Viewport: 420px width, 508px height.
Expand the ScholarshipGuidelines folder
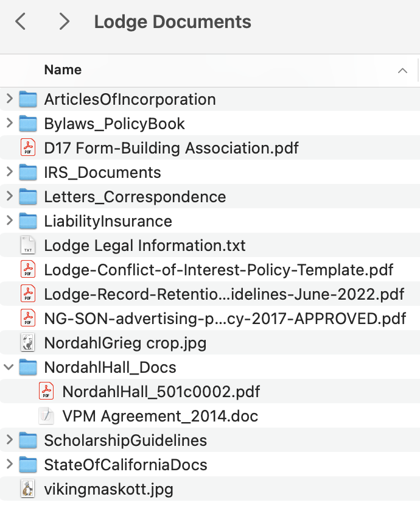click(x=10, y=440)
